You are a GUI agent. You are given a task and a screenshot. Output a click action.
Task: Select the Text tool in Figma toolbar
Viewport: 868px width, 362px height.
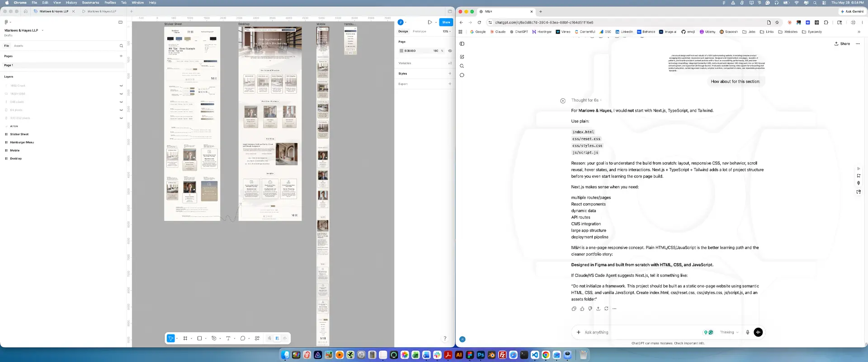coord(228,338)
